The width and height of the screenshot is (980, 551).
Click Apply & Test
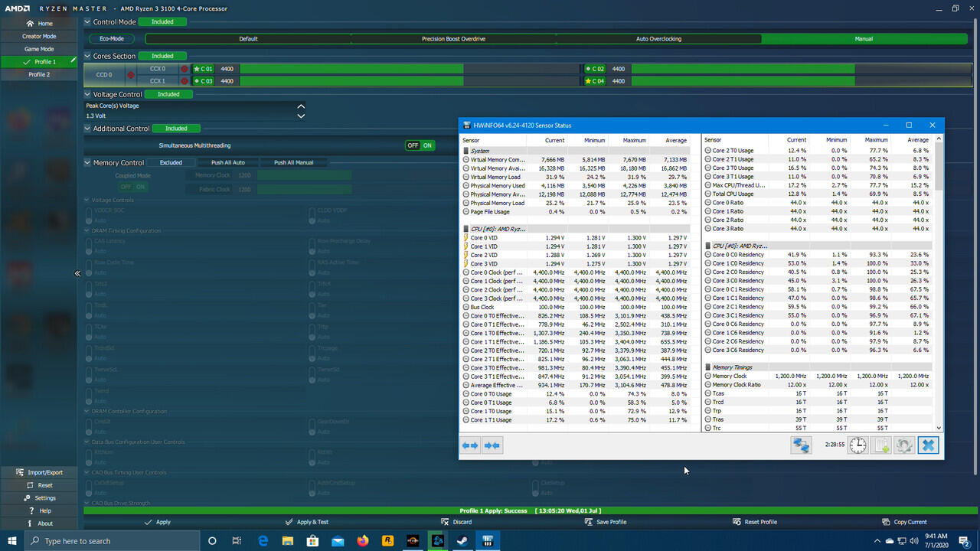pyautogui.click(x=306, y=522)
